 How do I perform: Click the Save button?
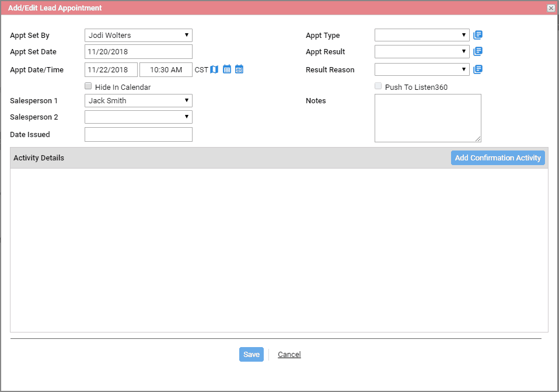pyautogui.click(x=251, y=354)
